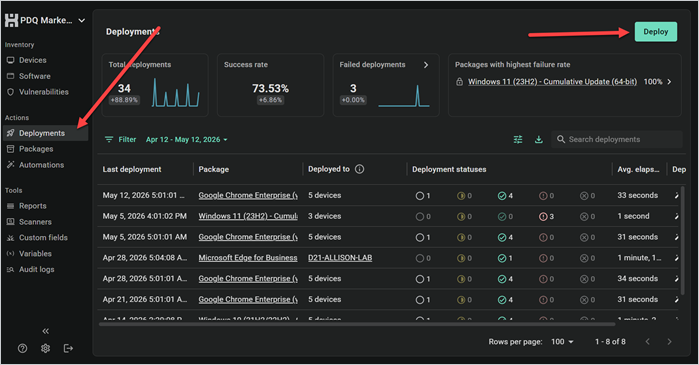Open Google Chrome Enterprise link in Apr 21 row
Screen dimensions: 699x365
tap(248, 299)
